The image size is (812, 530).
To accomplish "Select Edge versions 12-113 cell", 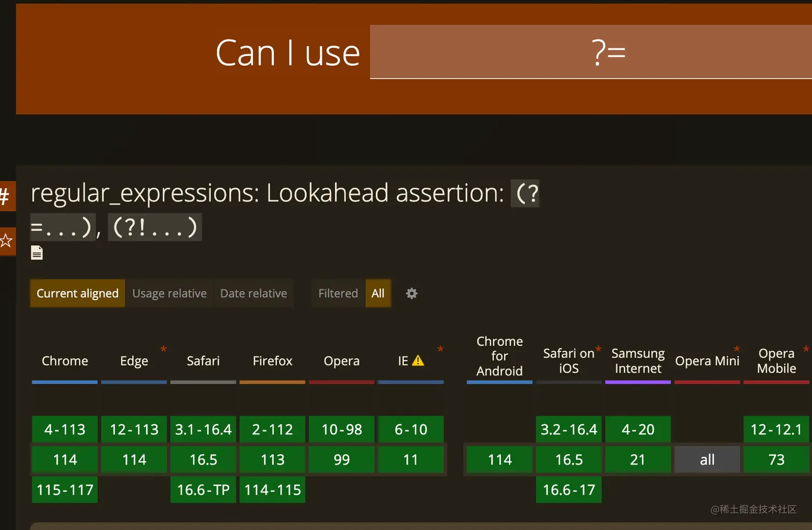I will pyautogui.click(x=134, y=430).
